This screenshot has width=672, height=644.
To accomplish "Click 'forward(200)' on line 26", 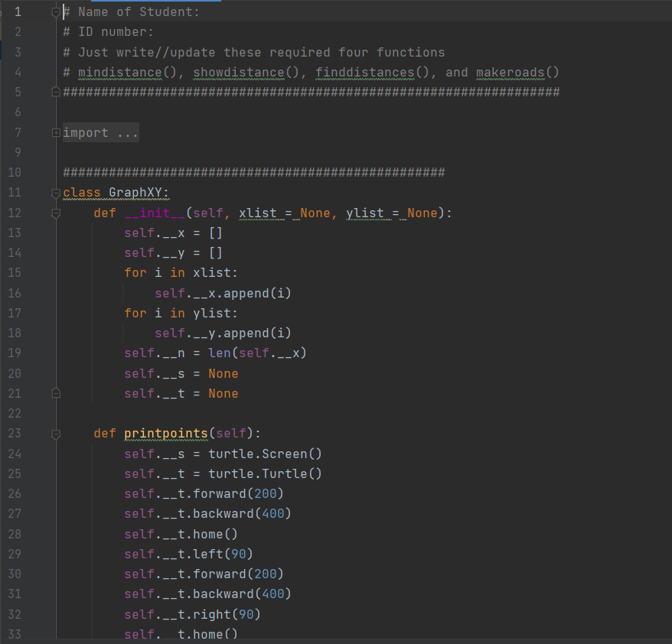I will click(238, 493).
